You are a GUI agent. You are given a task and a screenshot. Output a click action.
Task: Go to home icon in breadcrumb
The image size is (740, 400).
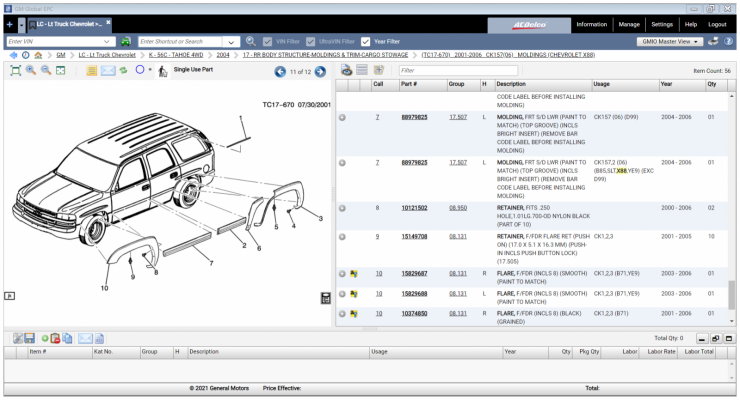pyautogui.click(x=38, y=55)
